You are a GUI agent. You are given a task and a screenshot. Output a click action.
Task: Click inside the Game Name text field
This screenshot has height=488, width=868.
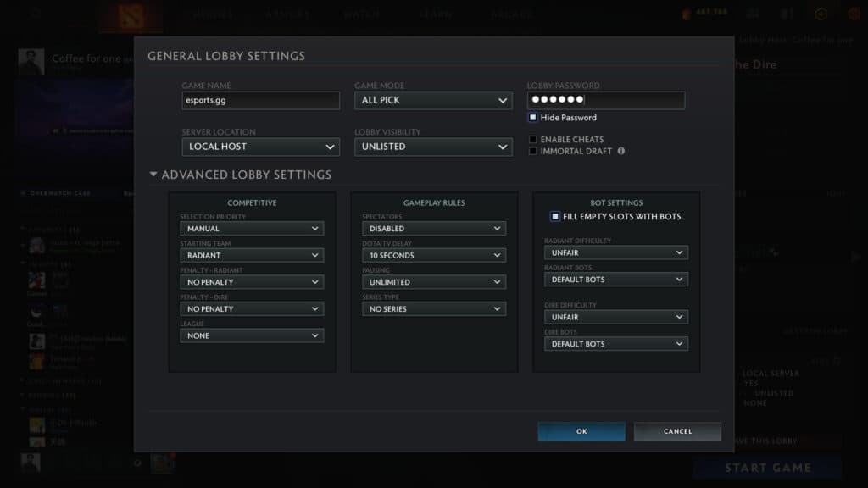[260, 100]
